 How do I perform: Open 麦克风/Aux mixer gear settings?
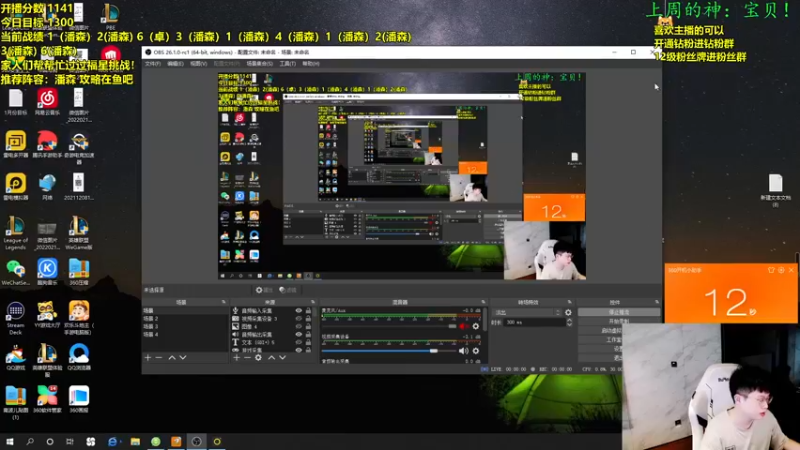[x=476, y=326]
